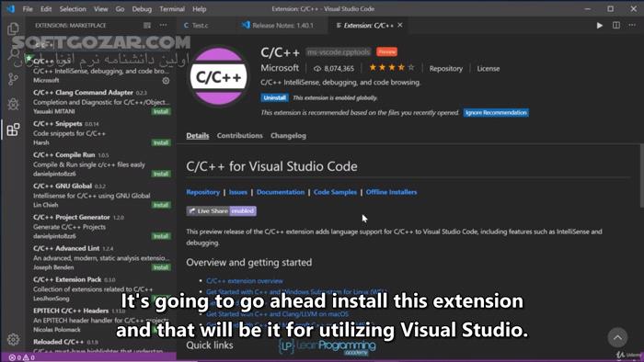Select C/C++ Advanced Lint list entry title

pos(66,248)
